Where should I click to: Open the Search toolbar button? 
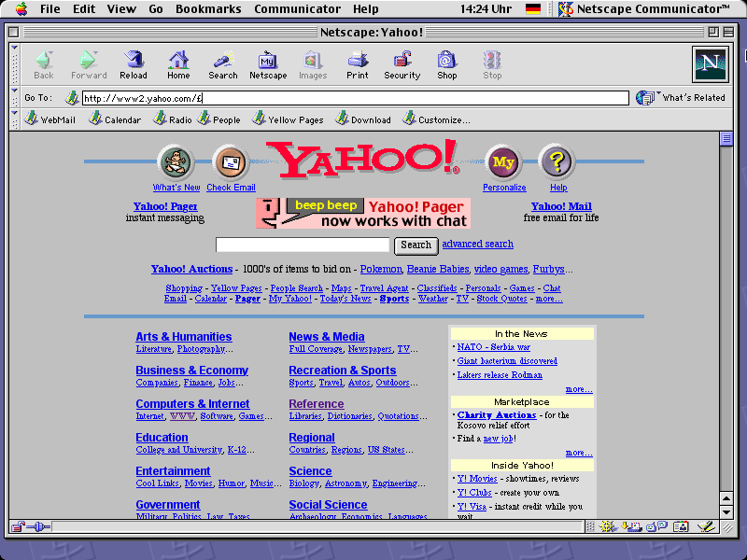[223, 64]
